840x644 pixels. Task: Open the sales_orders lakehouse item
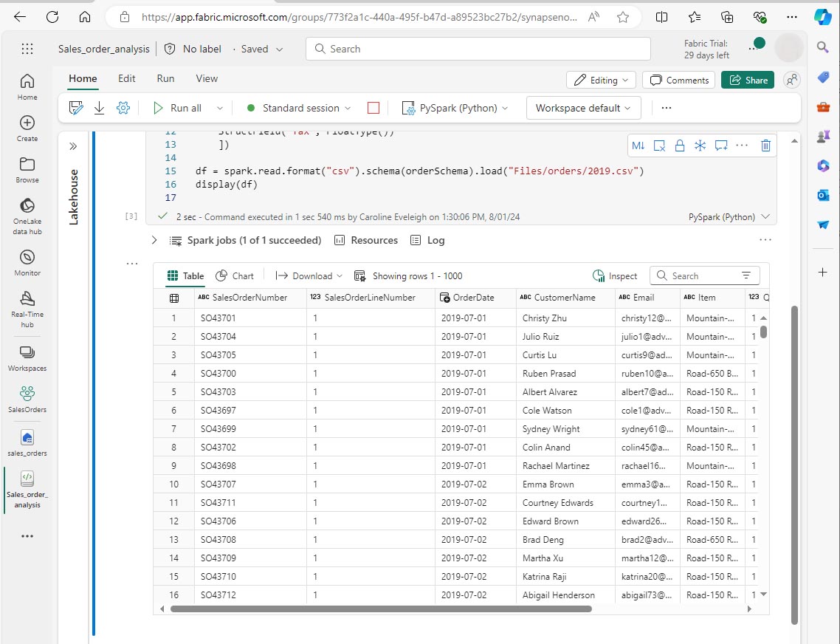coord(27,443)
